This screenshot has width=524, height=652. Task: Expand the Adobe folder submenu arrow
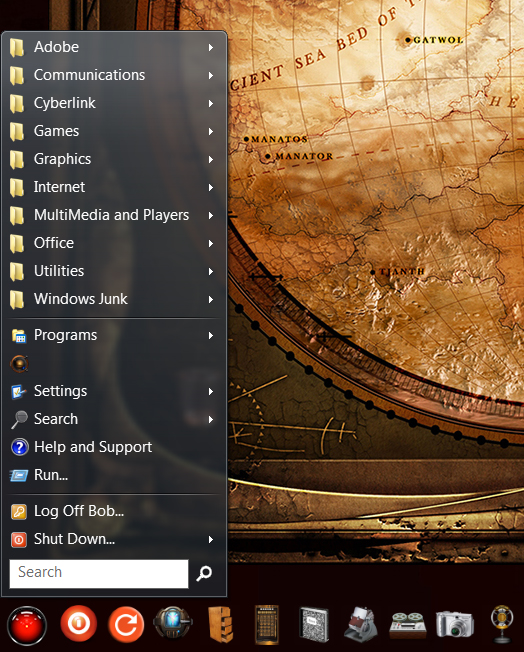tap(211, 47)
